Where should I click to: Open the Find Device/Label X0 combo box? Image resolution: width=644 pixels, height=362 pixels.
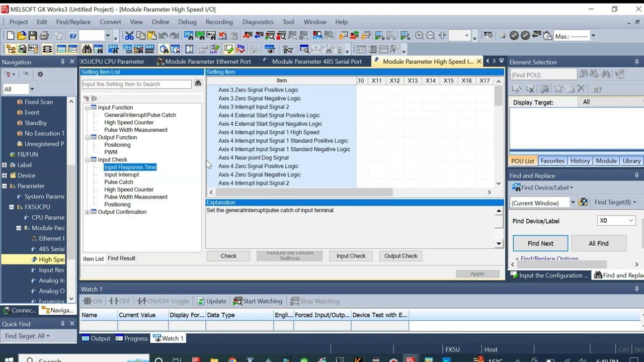tap(616, 221)
